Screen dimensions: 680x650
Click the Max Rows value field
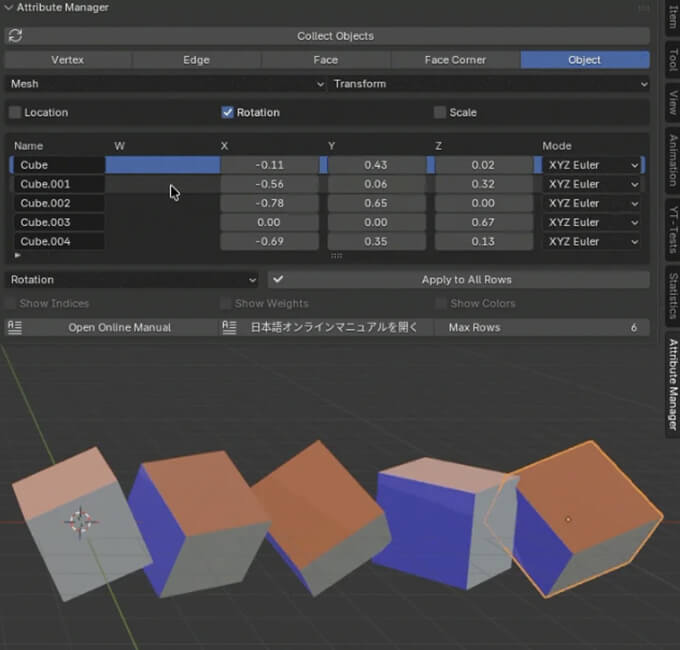click(x=543, y=327)
